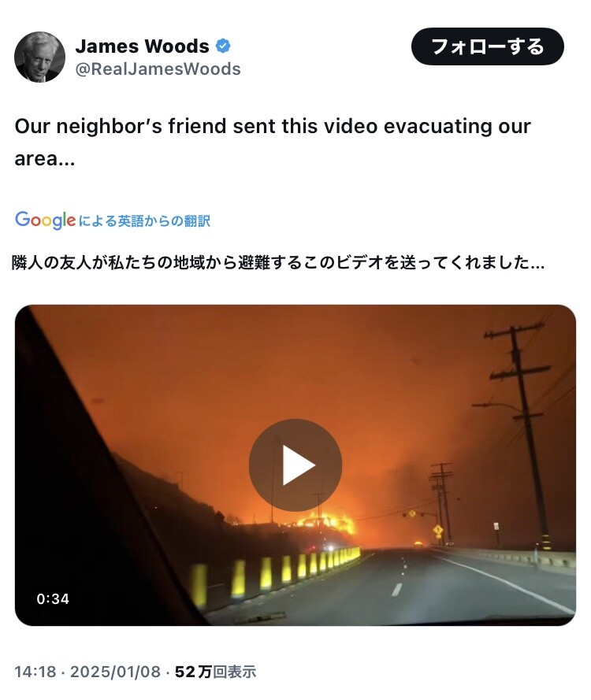Select the English tweet text about evacuating
The image size is (591, 700).
[x=273, y=142]
